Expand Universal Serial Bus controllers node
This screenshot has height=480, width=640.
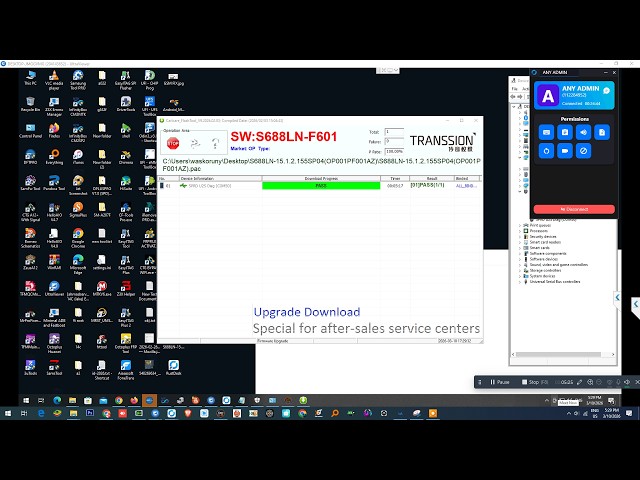click(520, 282)
